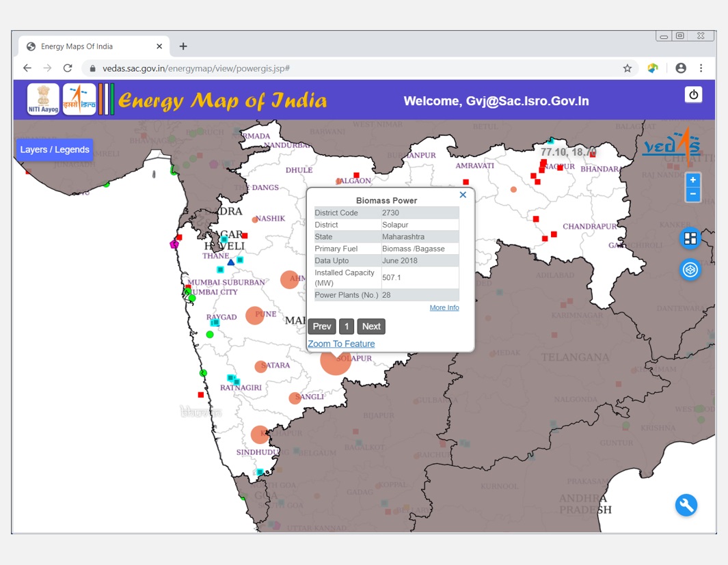
Task: Go to next feature with Next
Action: (371, 326)
